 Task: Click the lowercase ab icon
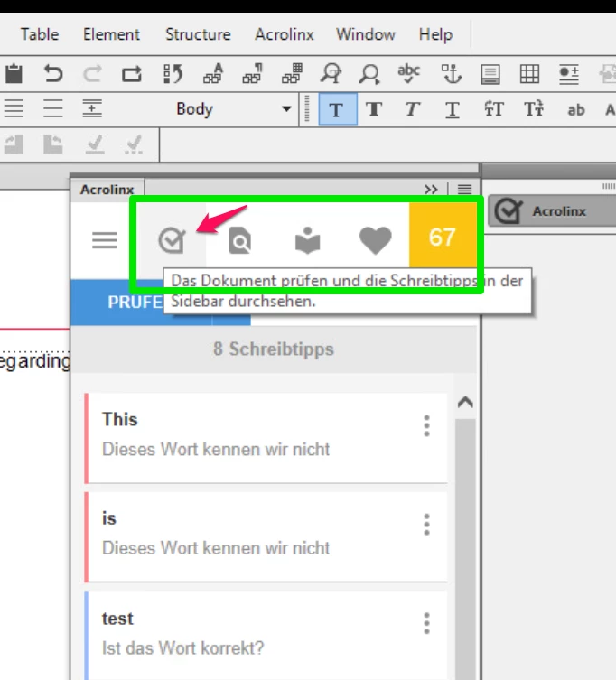[x=576, y=110]
